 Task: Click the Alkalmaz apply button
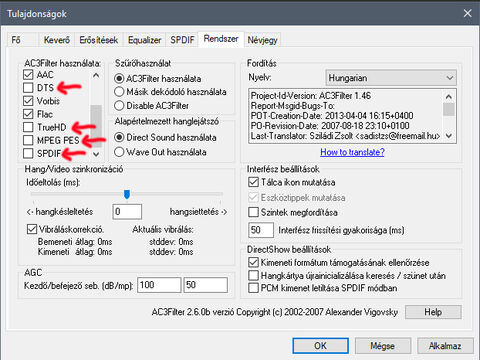pos(445,346)
